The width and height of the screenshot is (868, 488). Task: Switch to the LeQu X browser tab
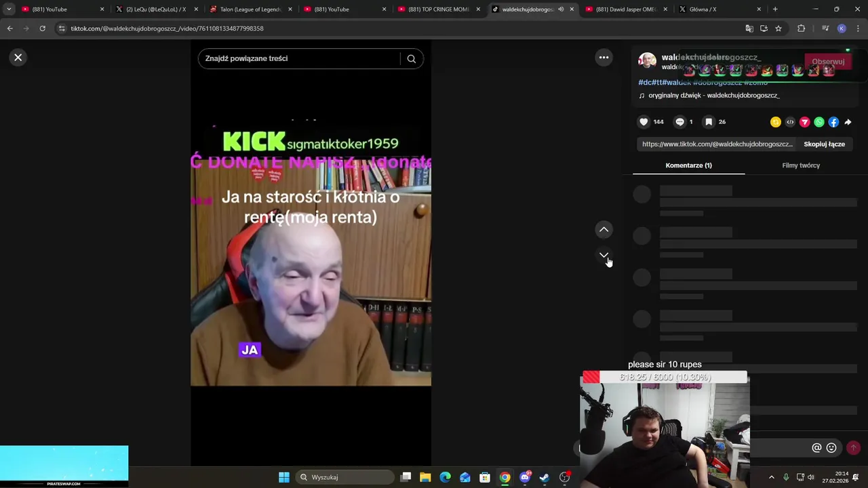(155, 9)
